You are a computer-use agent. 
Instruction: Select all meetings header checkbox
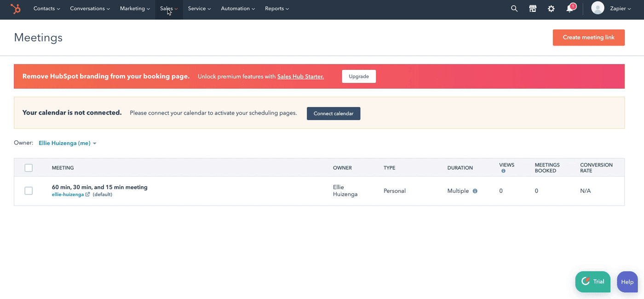pyautogui.click(x=29, y=168)
